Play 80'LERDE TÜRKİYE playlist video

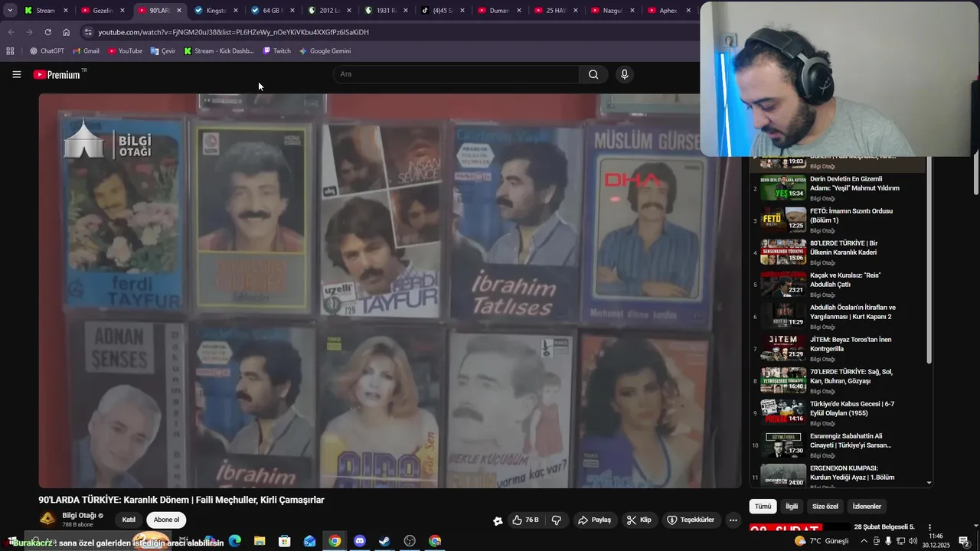pos(839,252)
